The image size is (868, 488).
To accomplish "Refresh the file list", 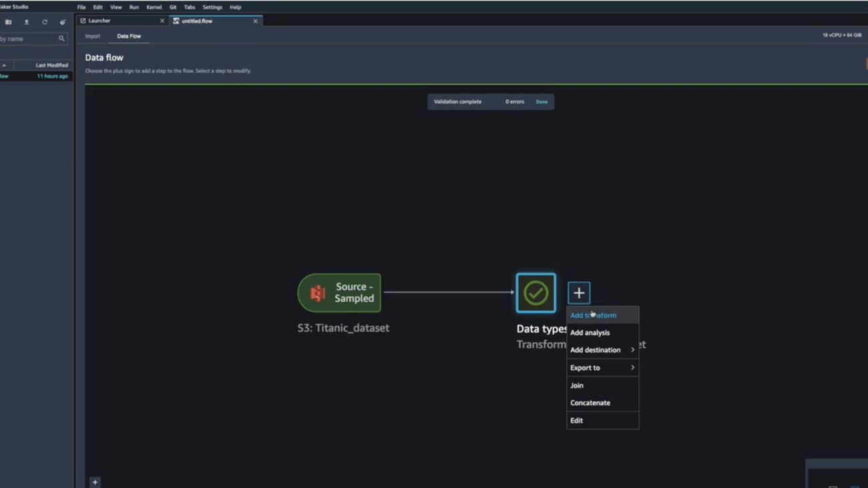I will click(x=45, y=22).
